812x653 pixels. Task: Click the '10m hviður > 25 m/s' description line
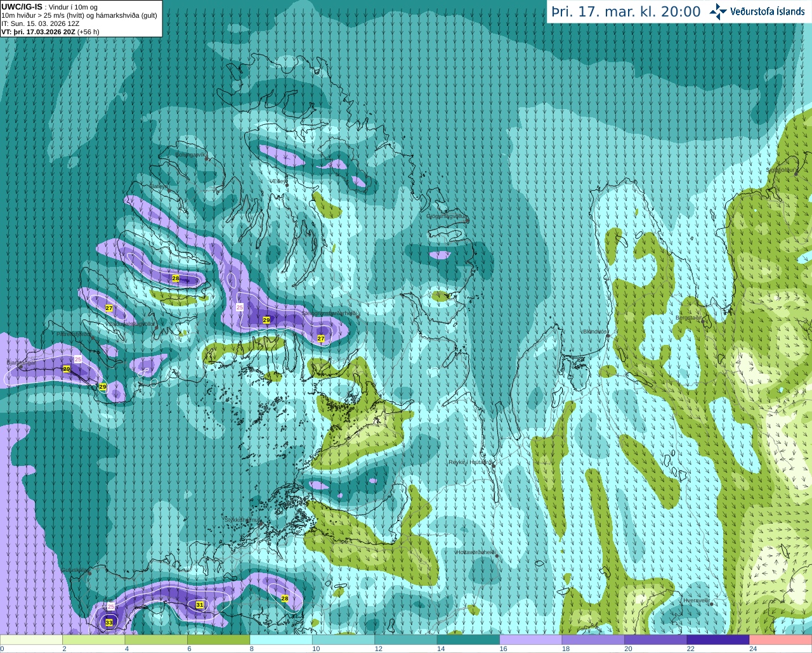[79, 15]
